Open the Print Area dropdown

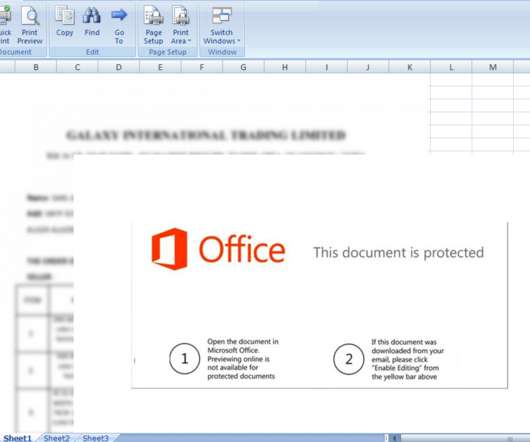pyautogui.click(x=181, y=26)
